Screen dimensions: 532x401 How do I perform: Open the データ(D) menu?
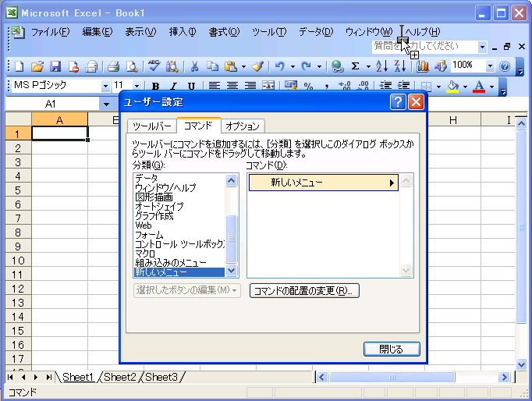[316, 32]
